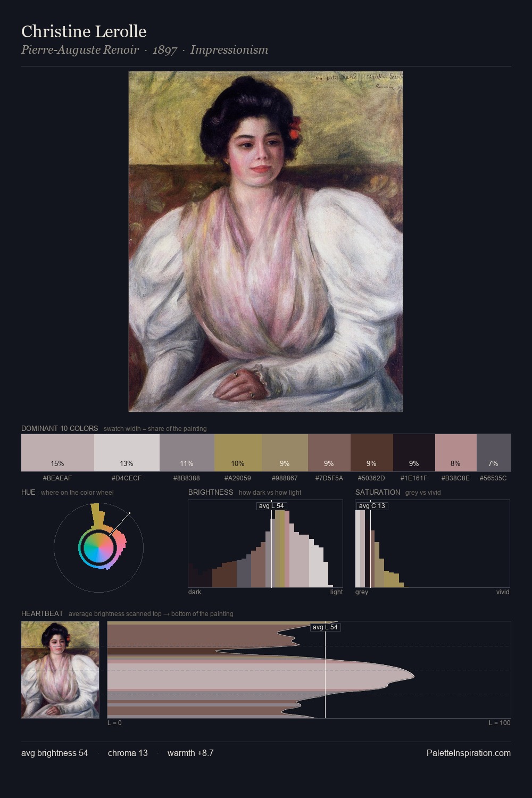Select the #1E161F near-black swatch
The height and width of the screenshot is (798, 532).
point(414,453)
